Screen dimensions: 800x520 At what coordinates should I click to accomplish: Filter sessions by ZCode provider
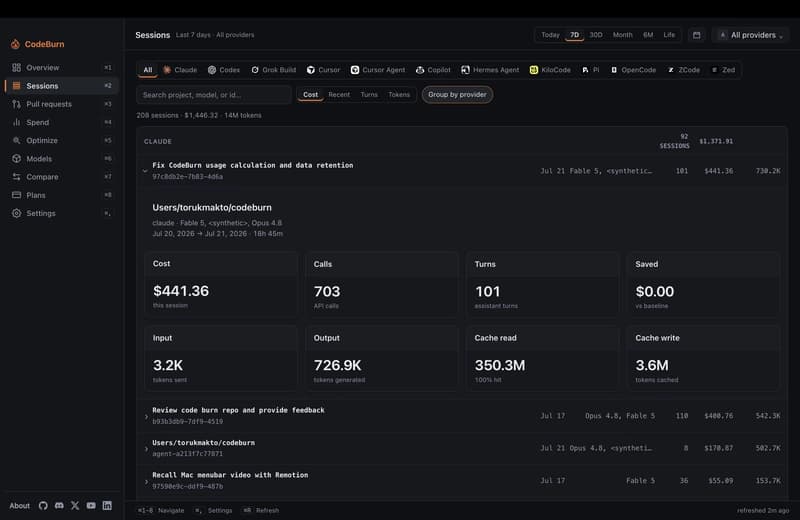[x=684, y=70]
